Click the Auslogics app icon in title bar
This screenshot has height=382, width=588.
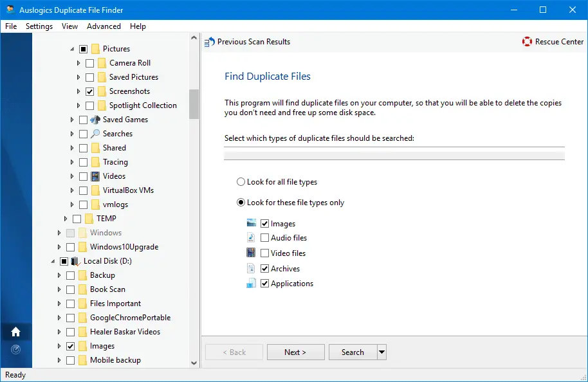[10, 10]
